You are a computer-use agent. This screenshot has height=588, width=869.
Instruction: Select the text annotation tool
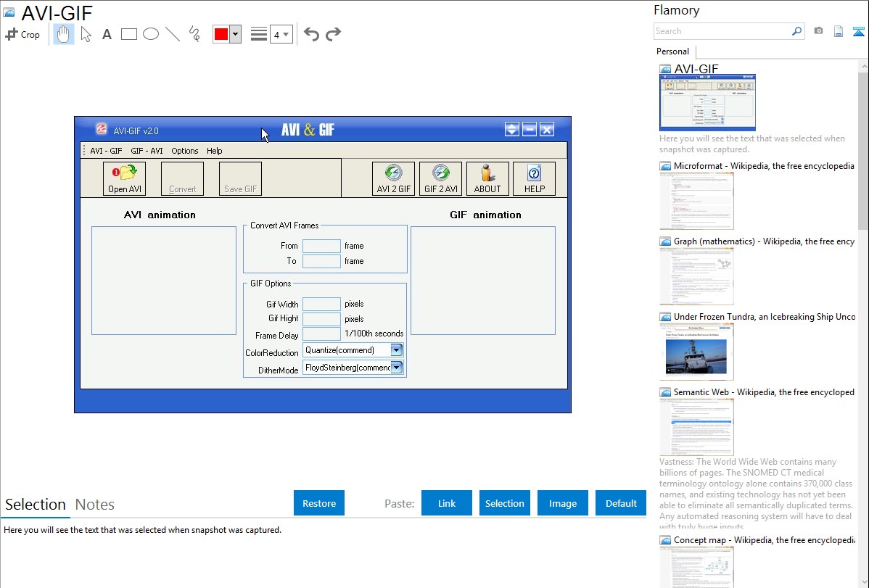(107, 35)
